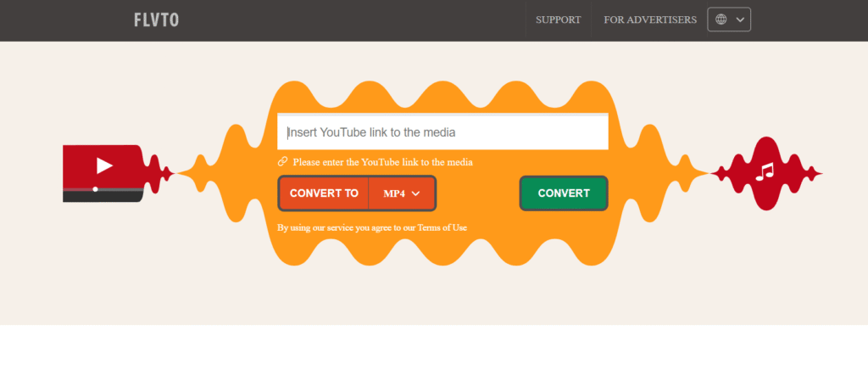
Task: Open the globe language selector
Action: pos(728,20)
